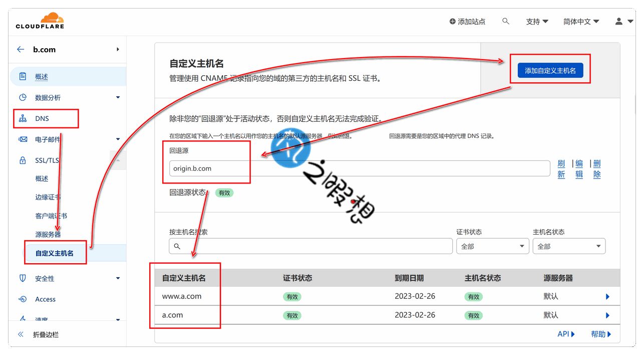Expand the a.com row details arrow
This screenshot has height=355, width=644.
[607, 315]
